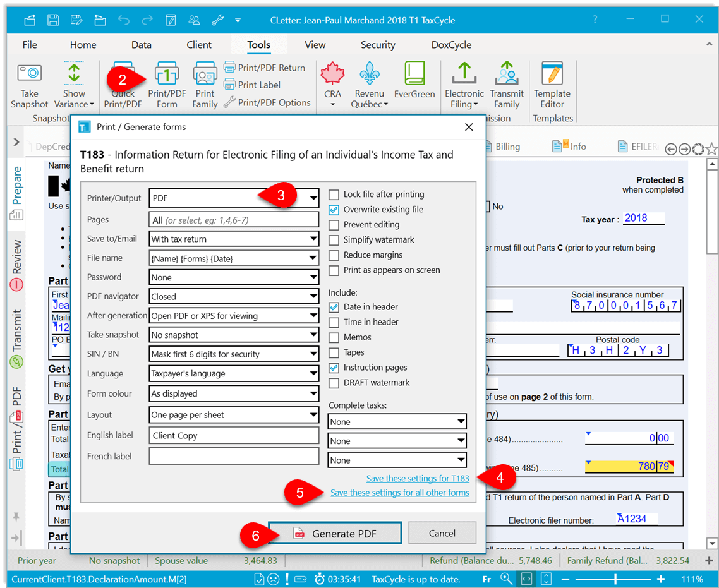Click the redo arrow in title bar
719x588 pixels.
point(147,20)
